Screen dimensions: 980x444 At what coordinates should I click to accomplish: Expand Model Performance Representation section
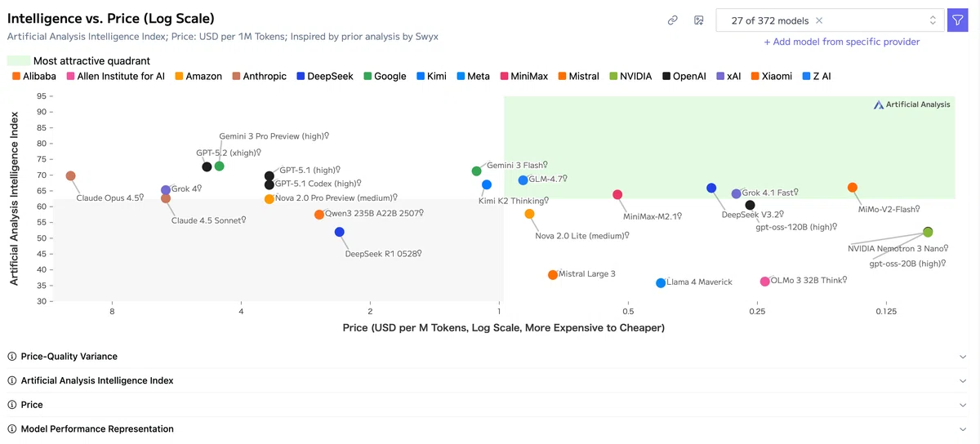[963, 429]
